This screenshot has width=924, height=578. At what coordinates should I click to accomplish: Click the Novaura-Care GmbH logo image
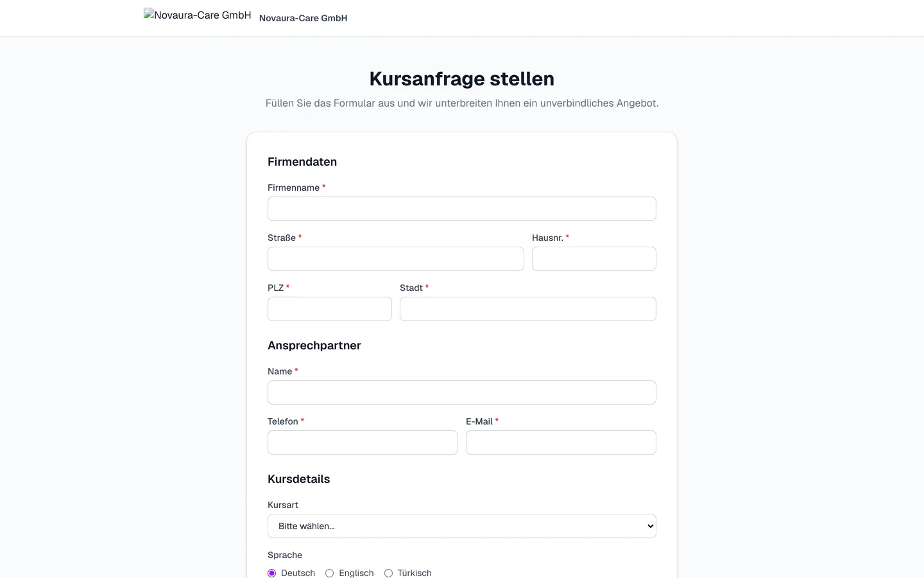tap(198, 15)
